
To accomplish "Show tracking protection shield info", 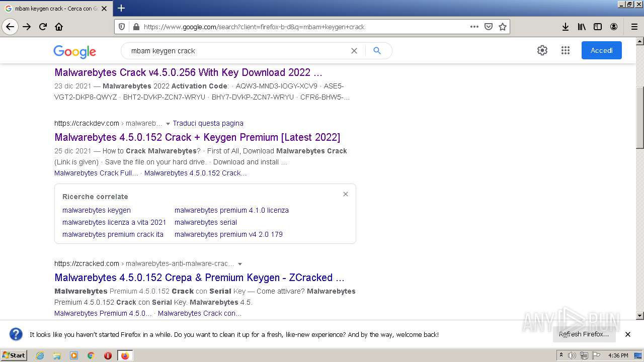I will tap(121, 27).
